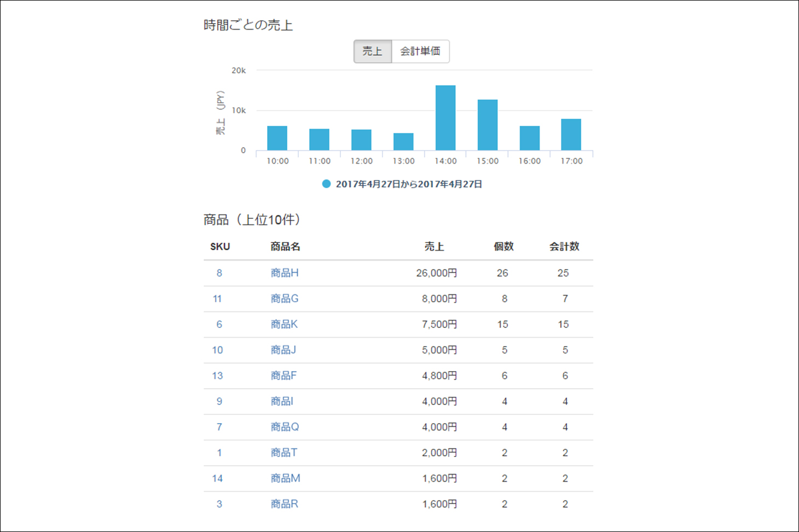Select the tallest 14:00 sales bar
This screenshot has width=799, height=532.
(445, 118)
